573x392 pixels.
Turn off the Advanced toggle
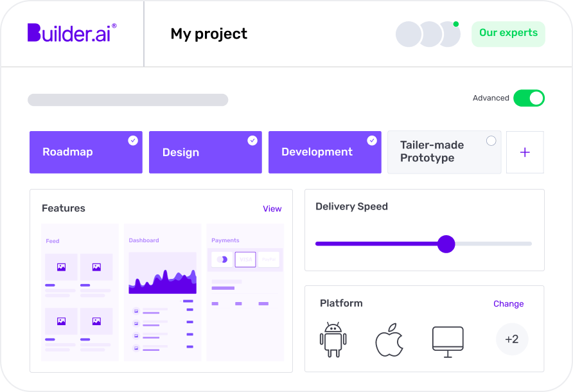click(x=529, y=98)
